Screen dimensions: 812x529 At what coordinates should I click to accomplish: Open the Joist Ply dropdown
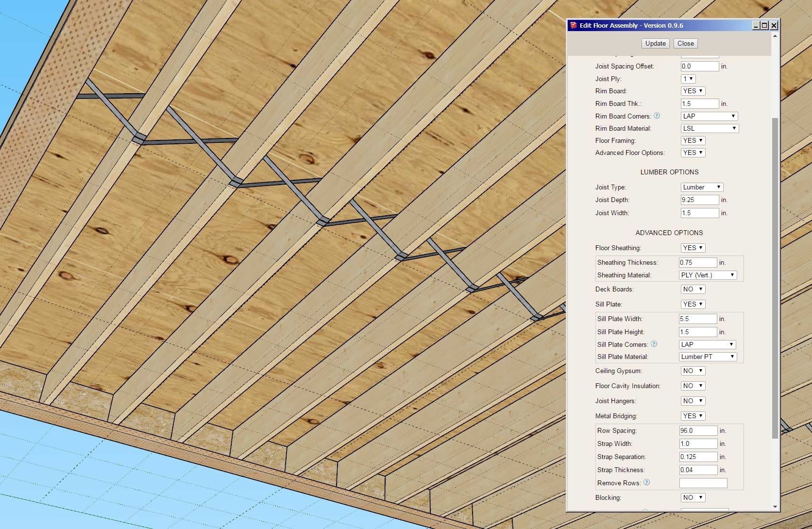[688, 79]
